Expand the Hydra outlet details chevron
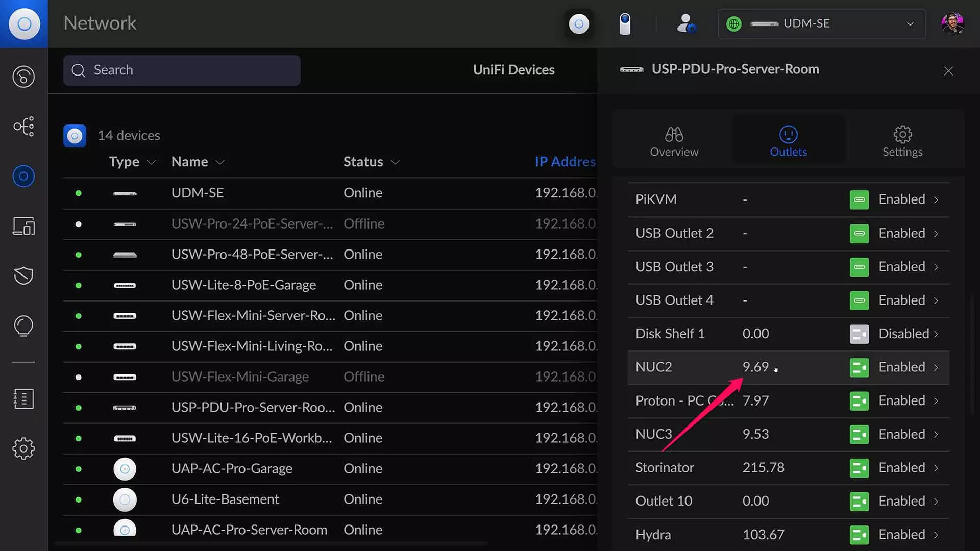Image resolution: width=980 pixels, height=551 pixels. pos(936,535)
